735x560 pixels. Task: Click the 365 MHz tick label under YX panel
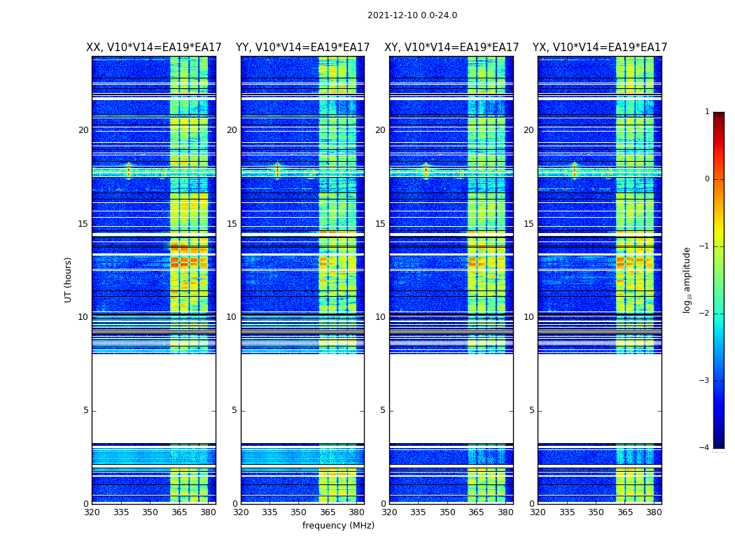(624, 512)
